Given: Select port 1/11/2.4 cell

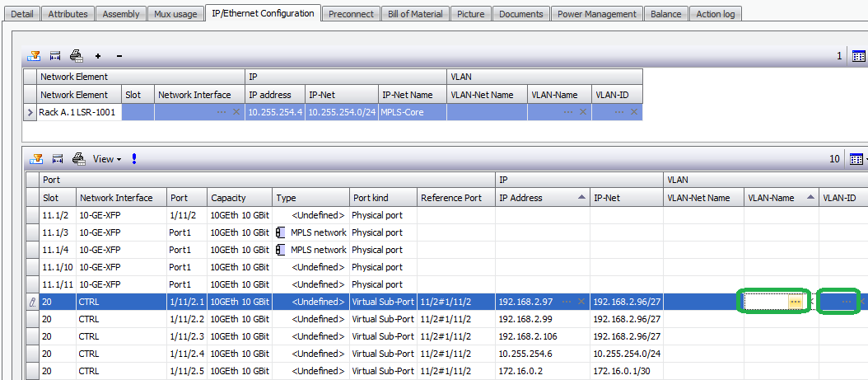Looking at the screenshot, I should [187, 354].
